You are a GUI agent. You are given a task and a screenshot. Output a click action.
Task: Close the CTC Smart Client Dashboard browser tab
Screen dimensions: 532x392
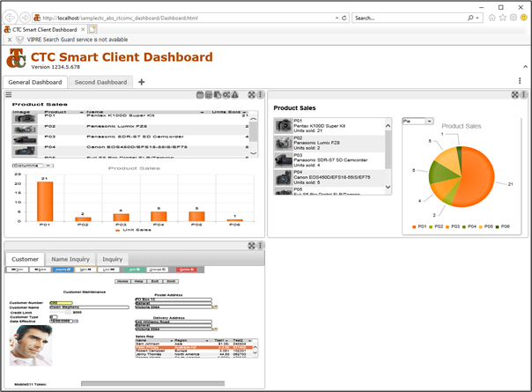(x=83, y=30)
